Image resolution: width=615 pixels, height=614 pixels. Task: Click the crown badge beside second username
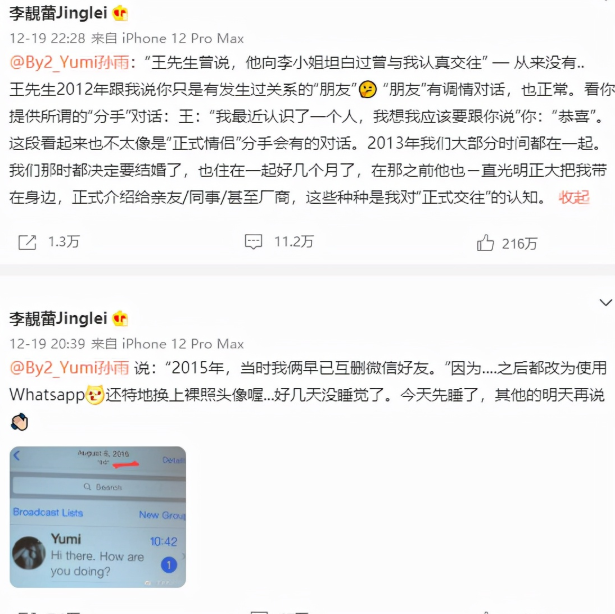point(120,319)
